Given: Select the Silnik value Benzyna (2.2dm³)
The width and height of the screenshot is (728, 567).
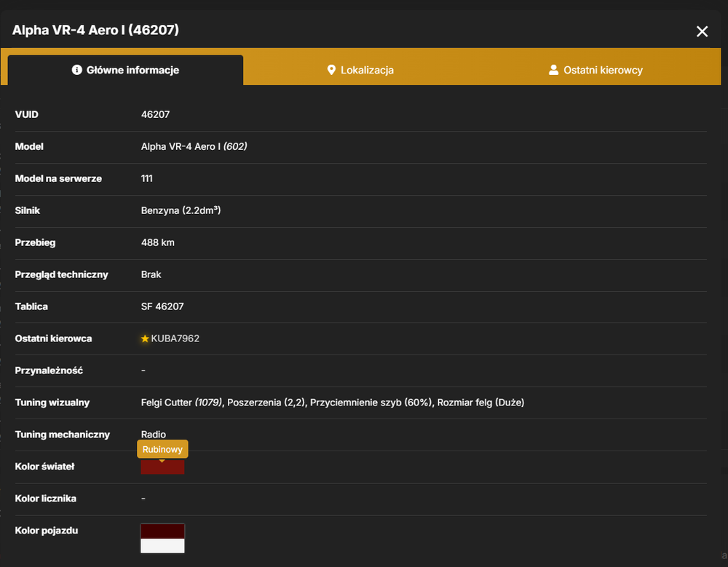Looking at the screenshot, I should [x=181, y=210].
